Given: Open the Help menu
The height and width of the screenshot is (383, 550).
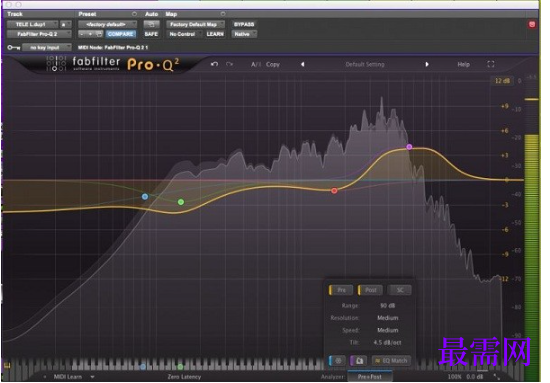Looking at the screenshot, I should pos(463,64).
